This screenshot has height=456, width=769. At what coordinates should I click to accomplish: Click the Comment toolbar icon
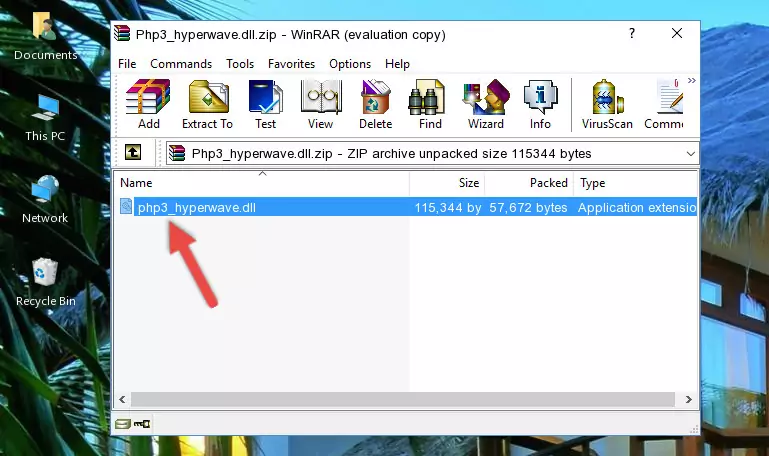[665, 104]
